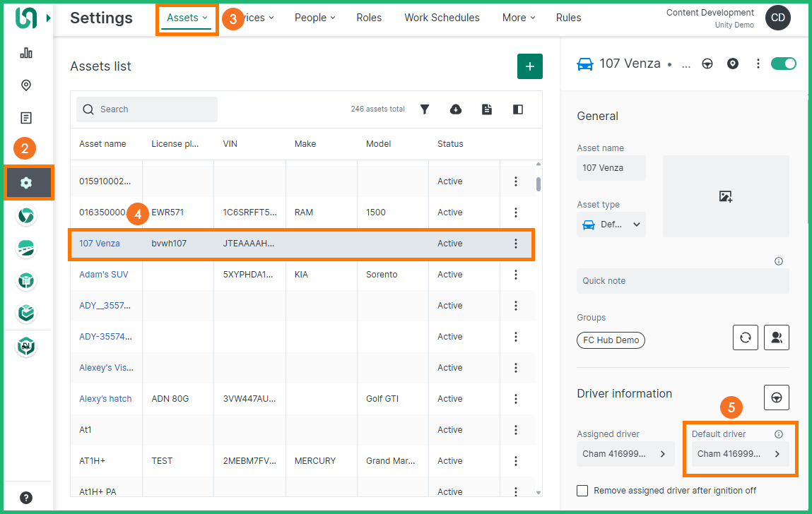Open the help question mark icon
The image size is (812, 514).
26,497
